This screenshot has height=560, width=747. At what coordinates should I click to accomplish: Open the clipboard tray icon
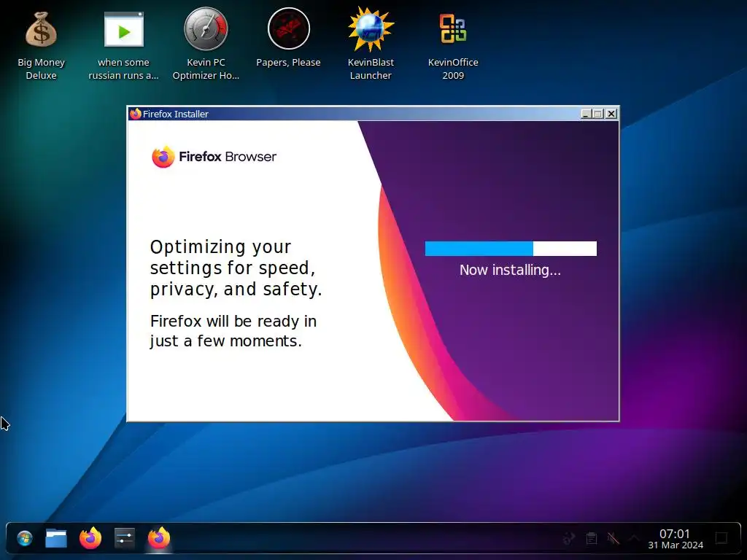click(591, 539)
